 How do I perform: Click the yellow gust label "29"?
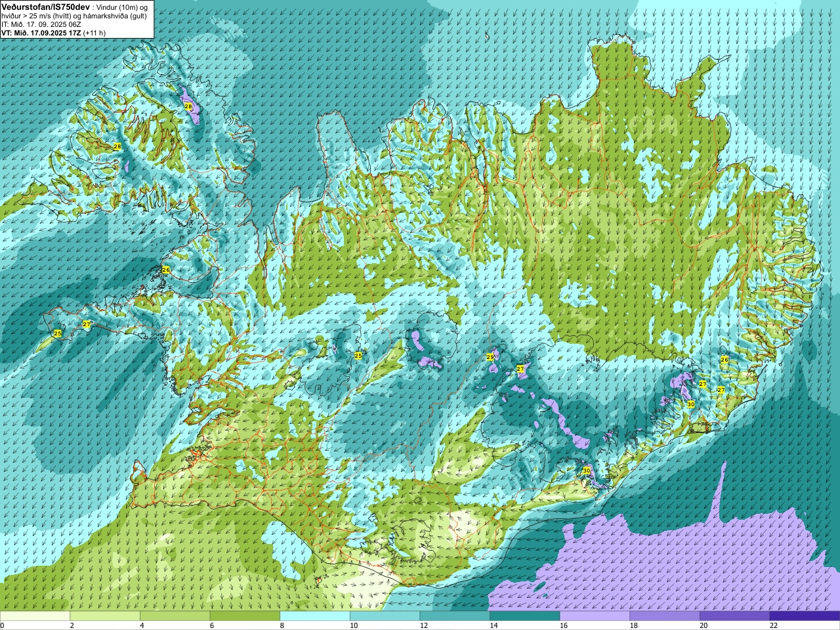pyautogui.click(x=490, y=357)
